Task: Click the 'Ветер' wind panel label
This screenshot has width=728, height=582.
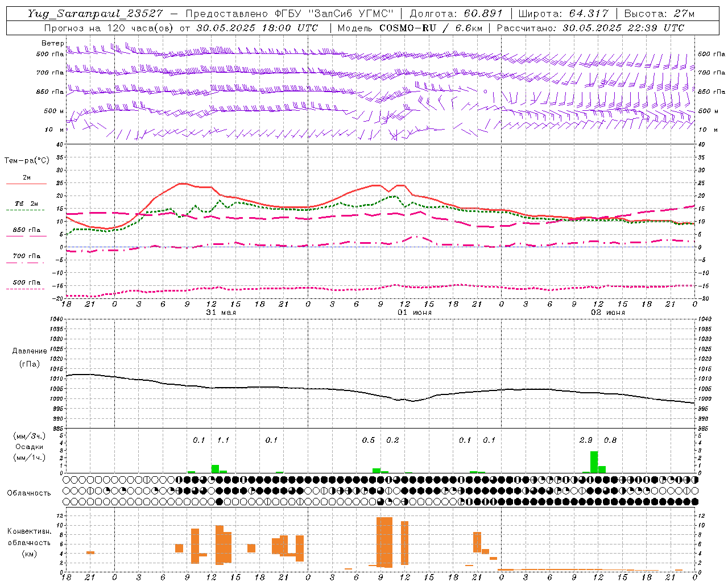Action: click(x=52, y=43)
